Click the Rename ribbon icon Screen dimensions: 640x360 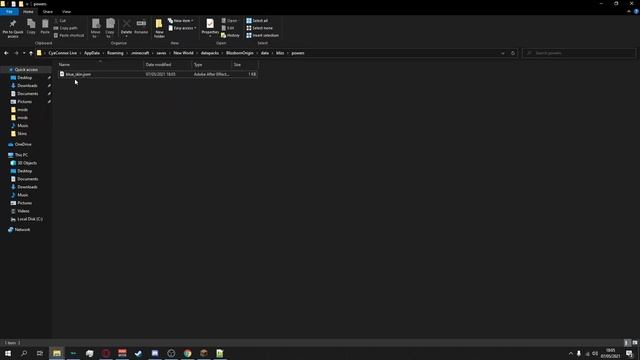tap(141, 27)
